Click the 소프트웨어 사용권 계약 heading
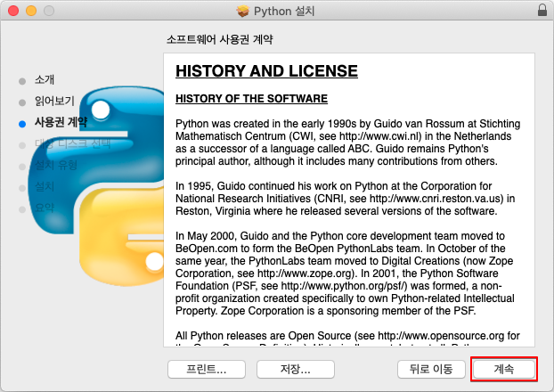This screenshot has width=554, height=392. 219,39
